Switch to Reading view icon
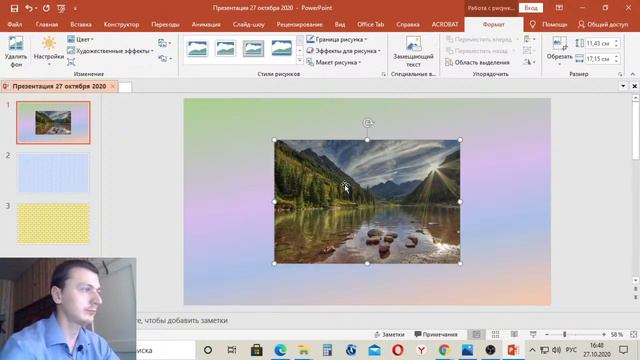Viewport: 640px width, 360px height. pyautogui.click(x=514, y=334)
